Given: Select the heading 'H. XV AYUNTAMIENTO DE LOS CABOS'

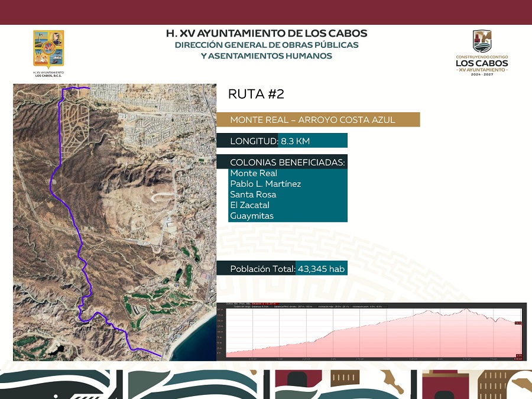Looking at the screenshot, I should [267, 33].
